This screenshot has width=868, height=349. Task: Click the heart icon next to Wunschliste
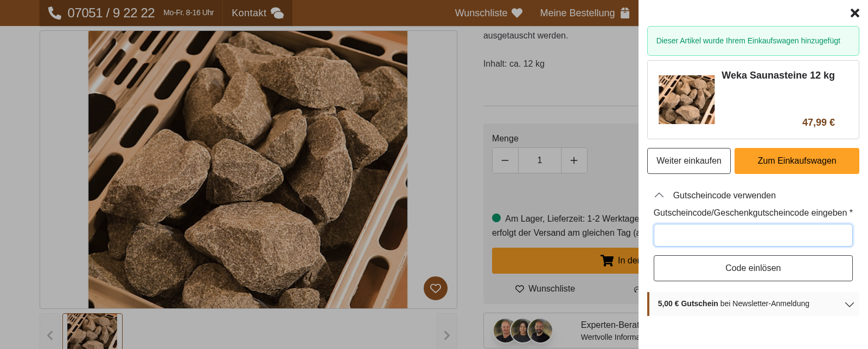(516, 12)
